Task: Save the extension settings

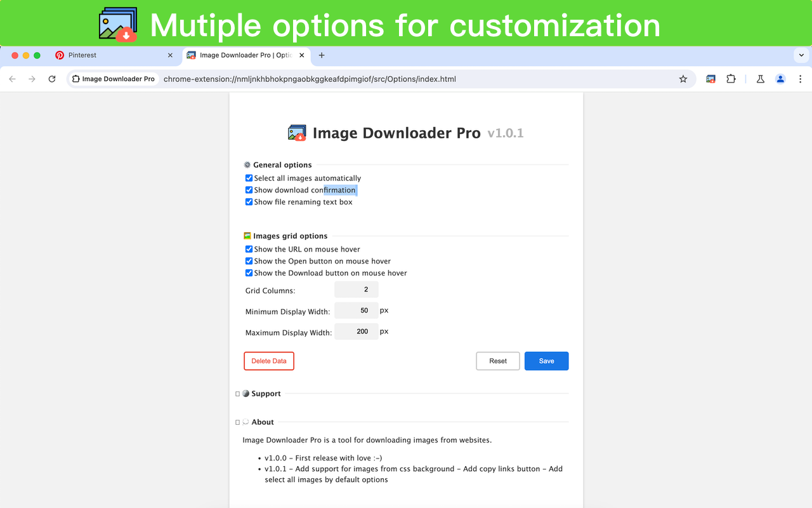Action: tap(546, 361)
